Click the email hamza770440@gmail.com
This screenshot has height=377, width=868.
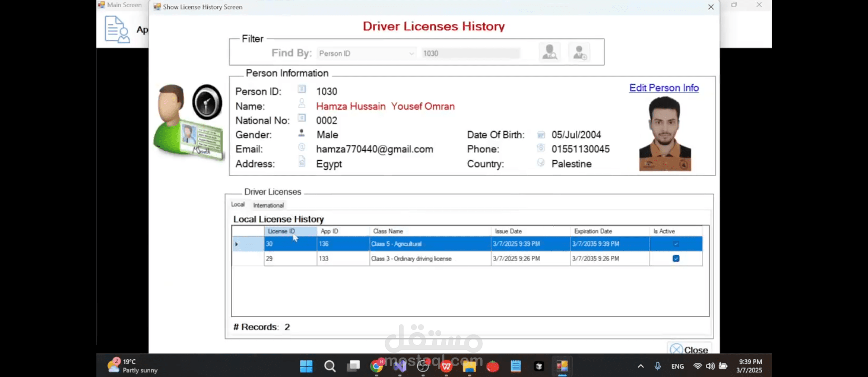click(x=374, y=149)
